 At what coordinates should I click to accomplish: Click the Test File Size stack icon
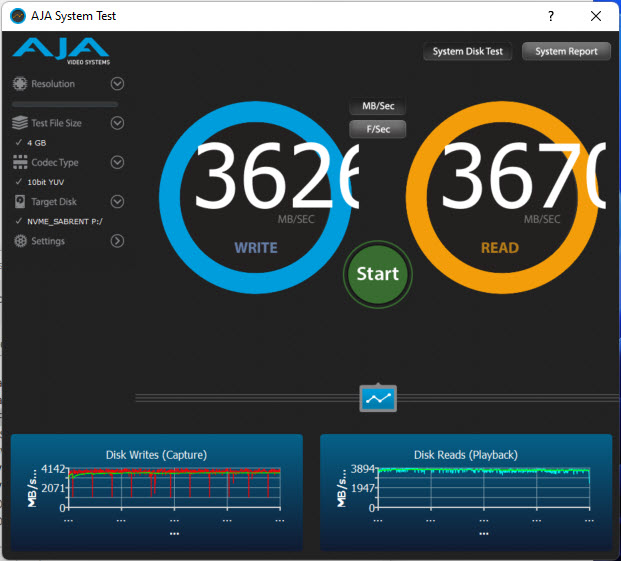coord(20,123)
